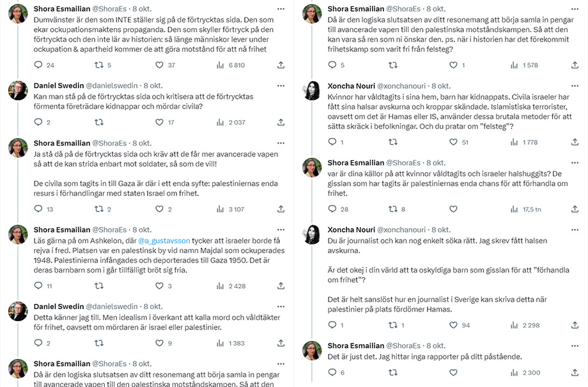This screenshot has height=387, width=588.
Task: Like Xoncha Nouri's tweet with 94 likes
Action: coord(454,325)
